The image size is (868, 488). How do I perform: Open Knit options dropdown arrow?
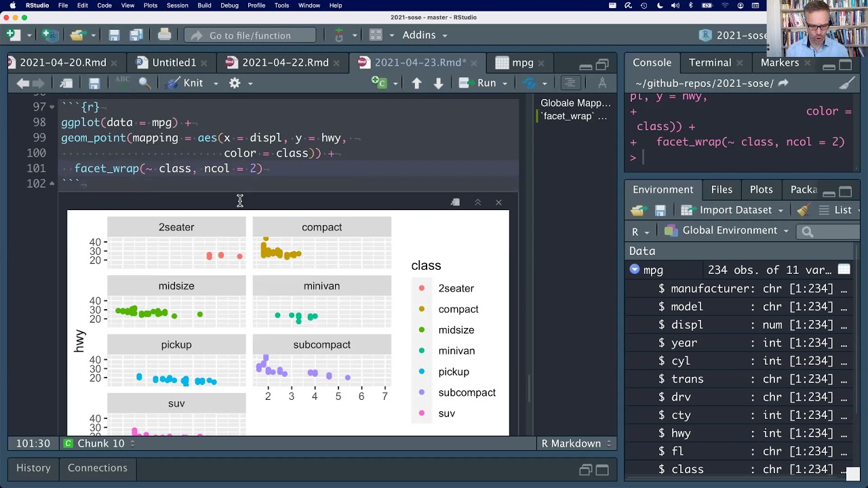[x=216, y=83]
